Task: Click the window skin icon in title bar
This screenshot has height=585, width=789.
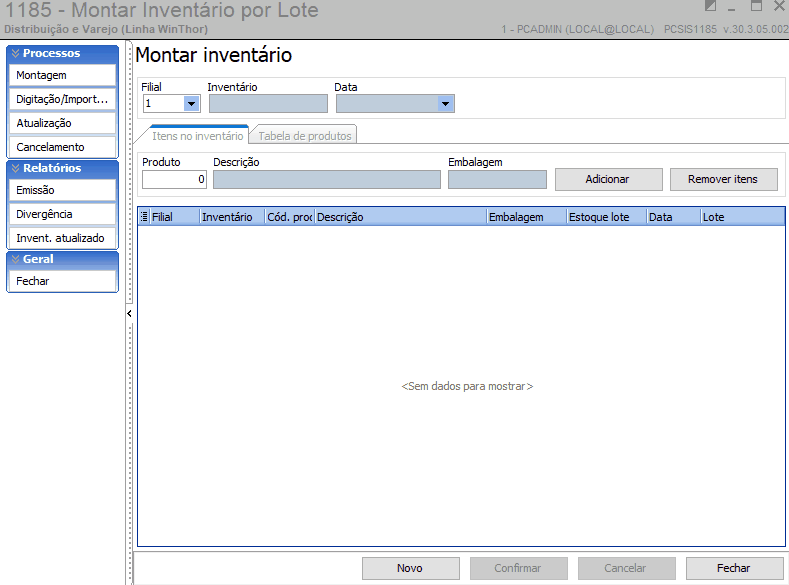Action: [x=710, y=6]
